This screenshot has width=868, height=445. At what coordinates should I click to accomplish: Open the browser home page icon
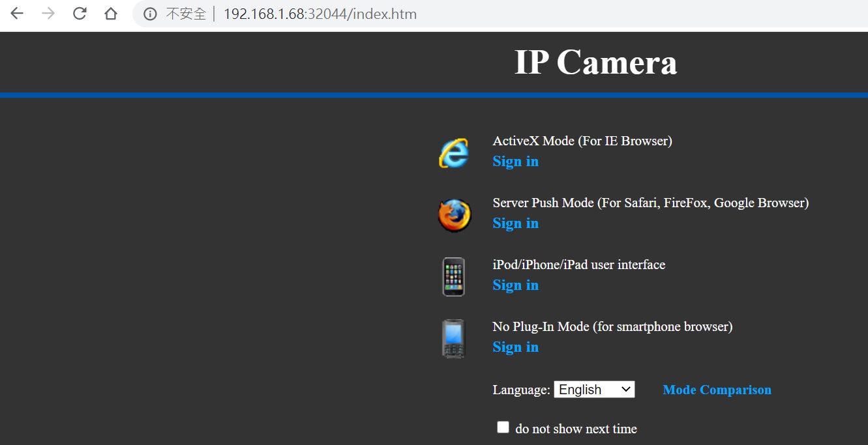coord(111,14)
